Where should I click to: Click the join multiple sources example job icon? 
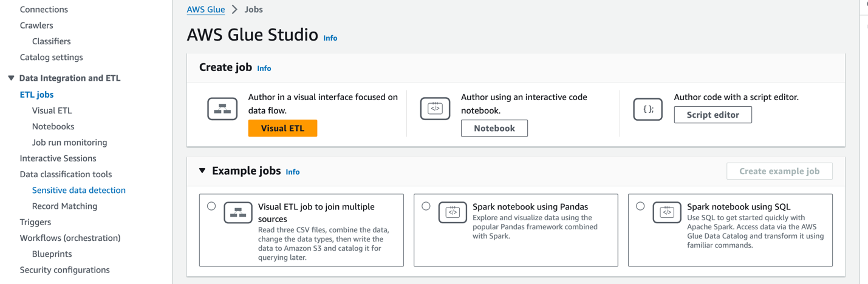coord(238,213)
